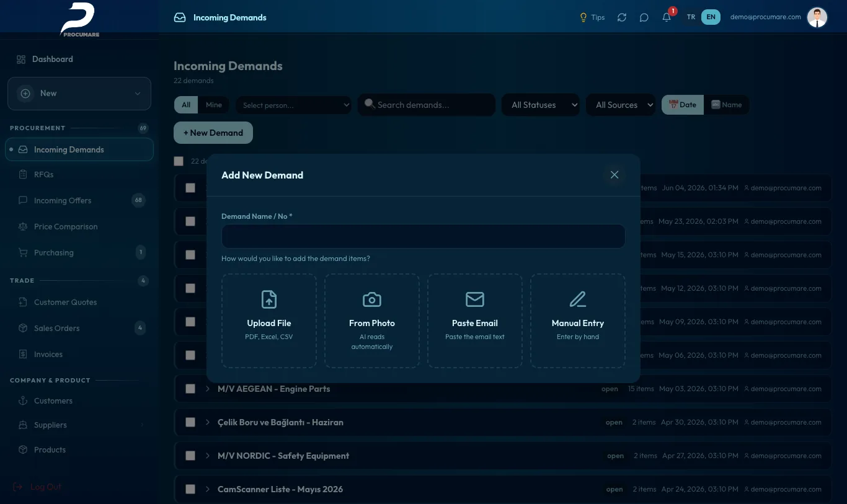Expand the M/V NORDIC - Safety Equipment row

208,456
